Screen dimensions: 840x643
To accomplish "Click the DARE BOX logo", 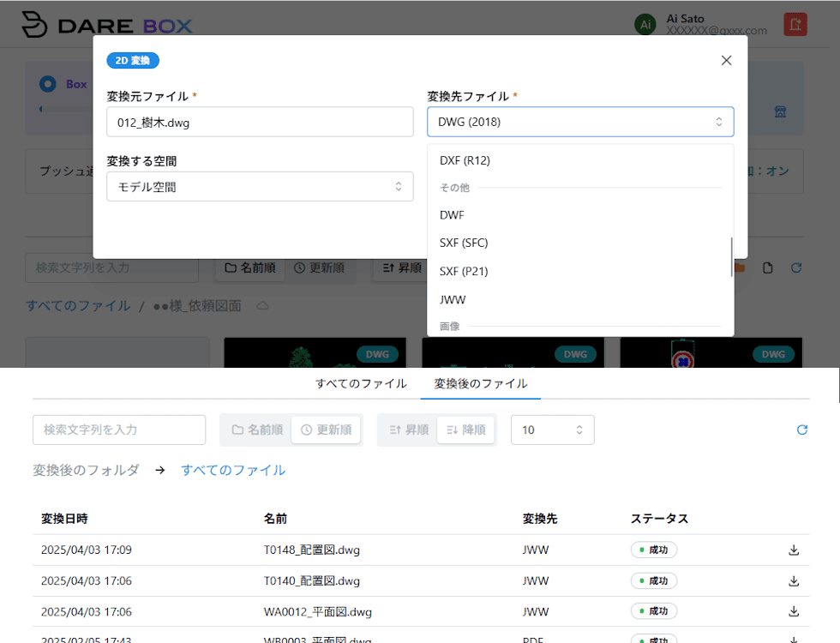I will [107, 25].
